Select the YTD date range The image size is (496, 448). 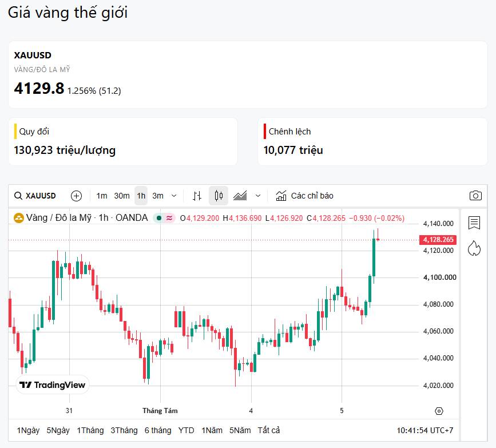pyautogui.click(x=186, y=430)
